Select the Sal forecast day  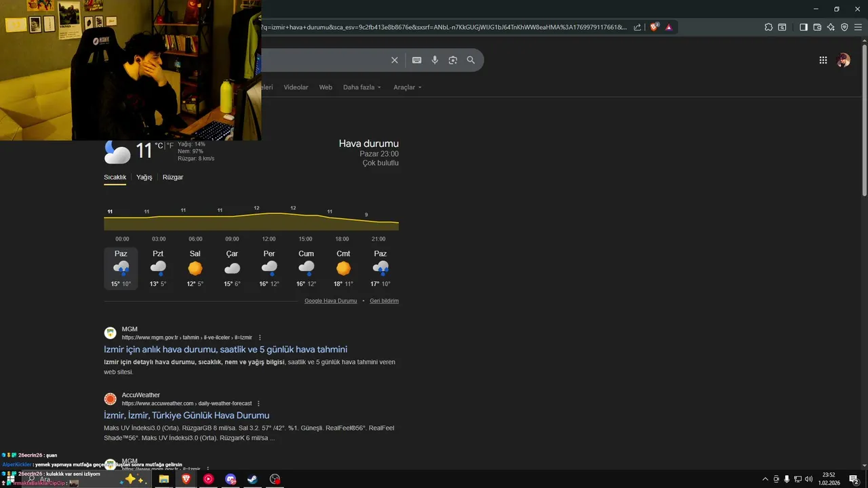point(195,268)
